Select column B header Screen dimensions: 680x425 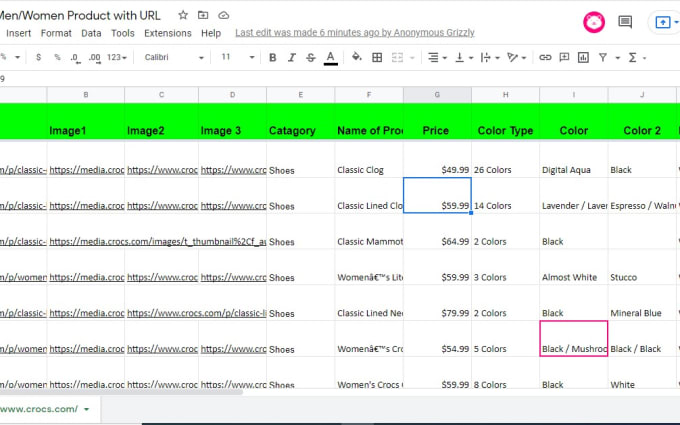pos(86,95)
